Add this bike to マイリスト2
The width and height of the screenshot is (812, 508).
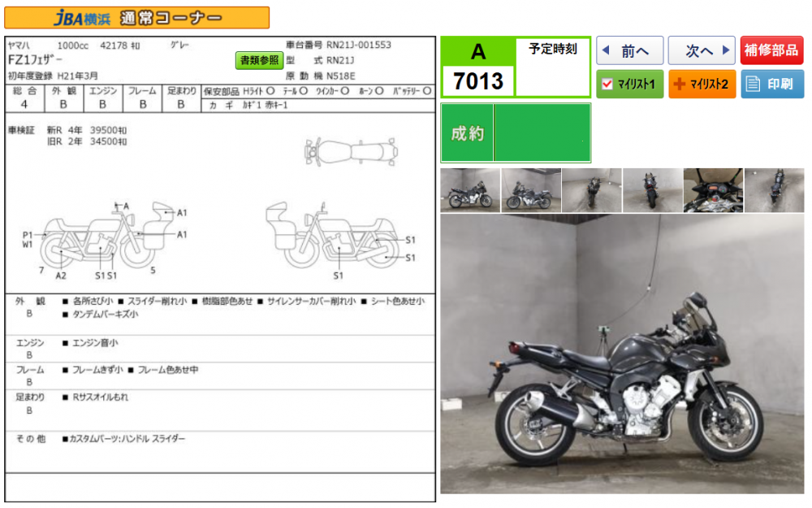[702, 84]
